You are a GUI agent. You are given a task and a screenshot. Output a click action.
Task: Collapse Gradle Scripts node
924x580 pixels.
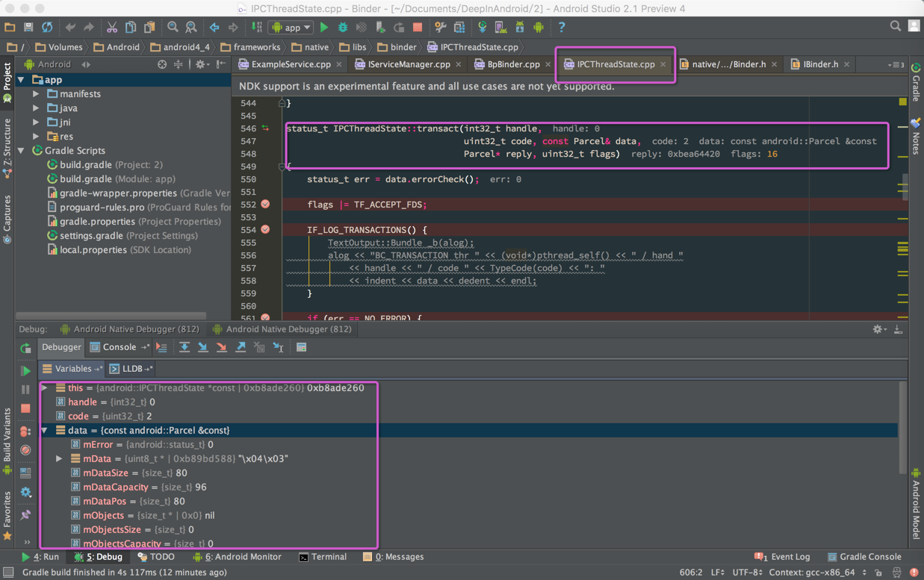click(x=22, y=151)
